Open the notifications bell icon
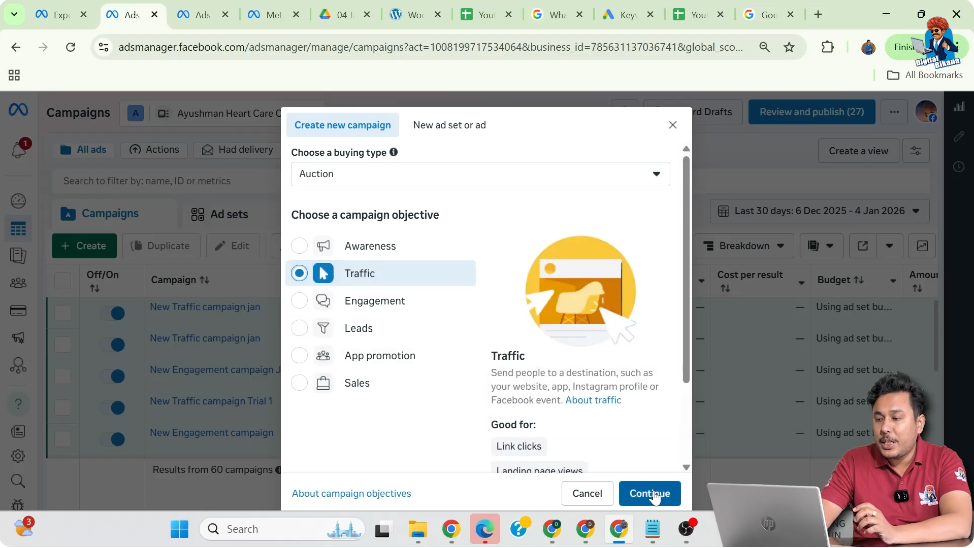 (19, 149)
